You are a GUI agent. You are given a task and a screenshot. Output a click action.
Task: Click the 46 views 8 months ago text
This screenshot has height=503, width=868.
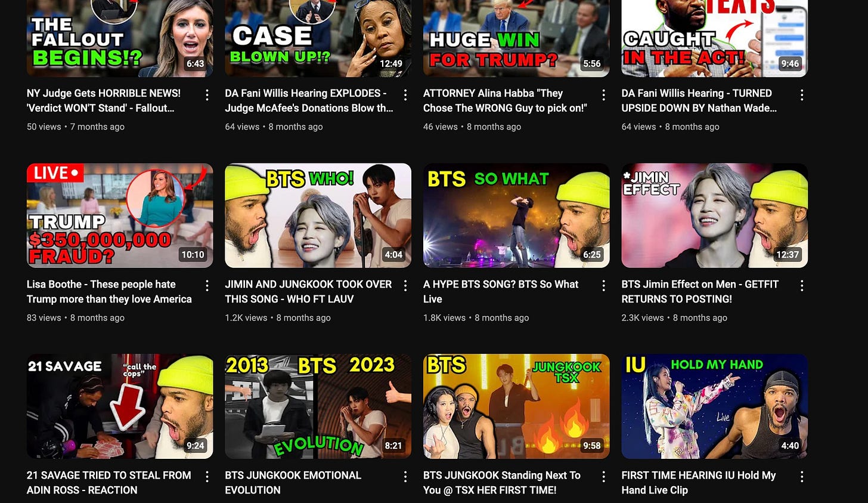[x=472, y=126]
